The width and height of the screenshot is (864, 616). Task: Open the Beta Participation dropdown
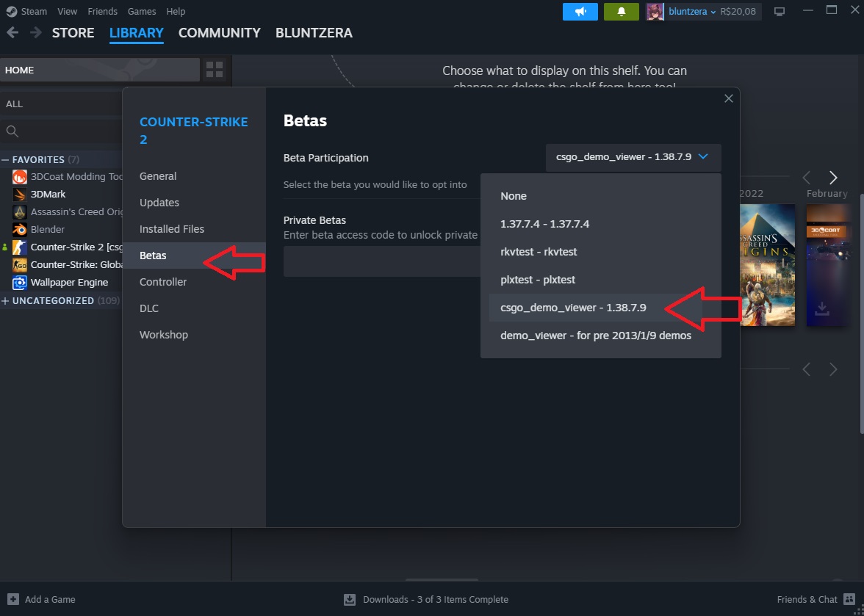pos(633,157)
